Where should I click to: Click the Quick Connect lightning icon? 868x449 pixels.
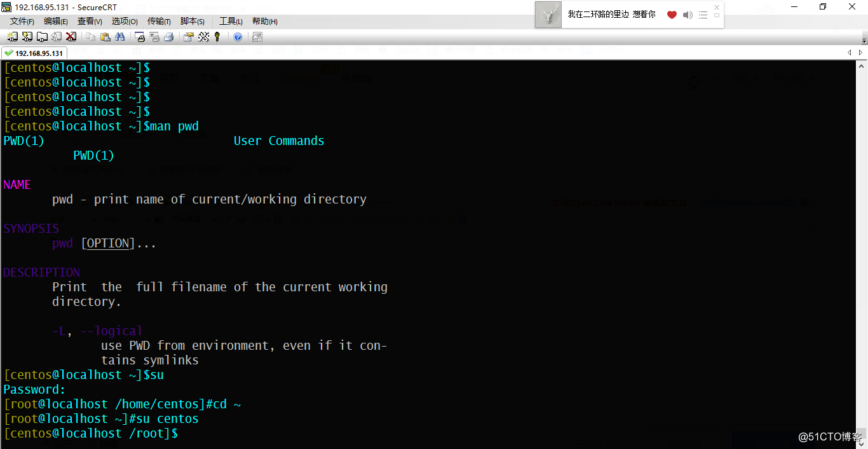coord(27,37)
